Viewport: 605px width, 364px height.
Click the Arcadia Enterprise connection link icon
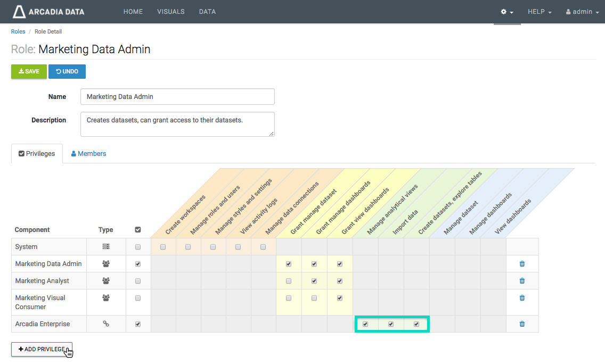pos(106,324)
